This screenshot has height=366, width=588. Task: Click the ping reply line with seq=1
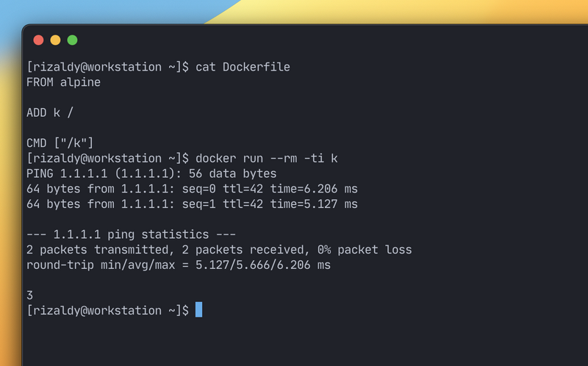[191, 204]
